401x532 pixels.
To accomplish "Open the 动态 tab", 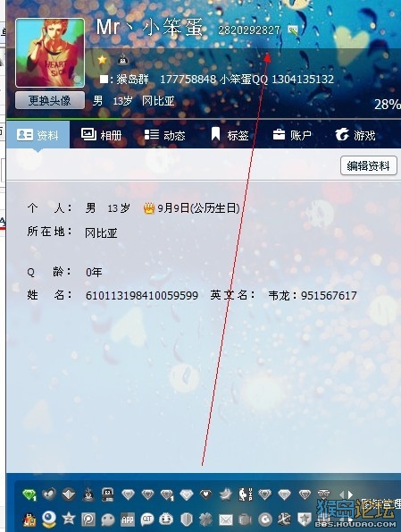I will pyautogui.click(x=164, y=135).
